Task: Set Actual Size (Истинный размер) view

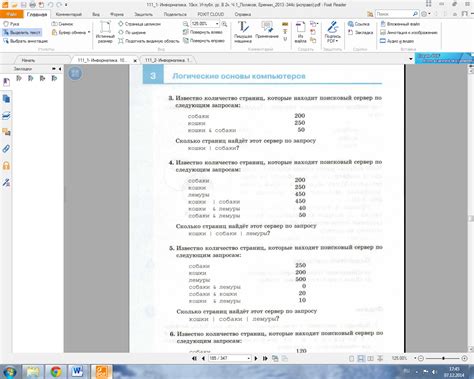Action: 105,32
